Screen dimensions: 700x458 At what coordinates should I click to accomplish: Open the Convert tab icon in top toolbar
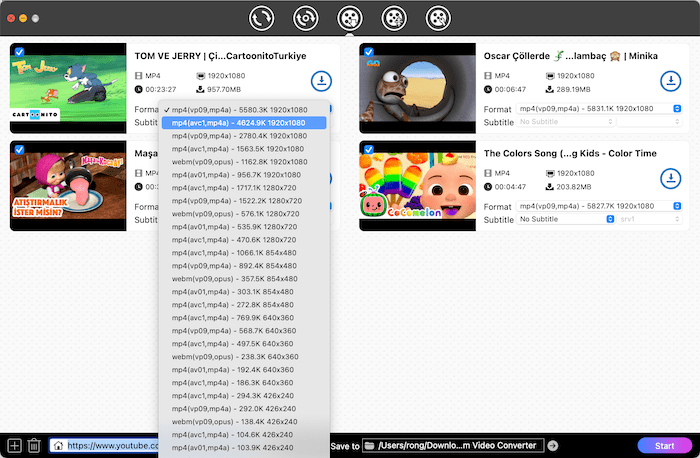click(263, 17)
